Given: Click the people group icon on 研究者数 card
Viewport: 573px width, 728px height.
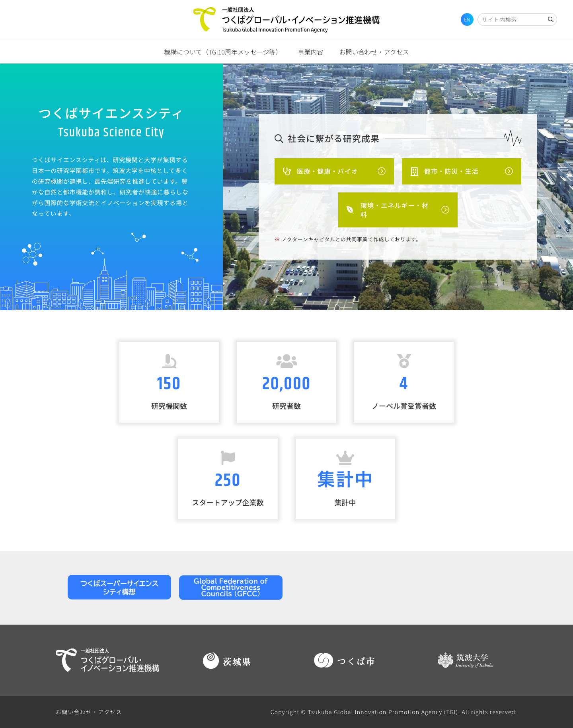Looking at the screenshot, I should pyautogui.click(x=286, y=361).
